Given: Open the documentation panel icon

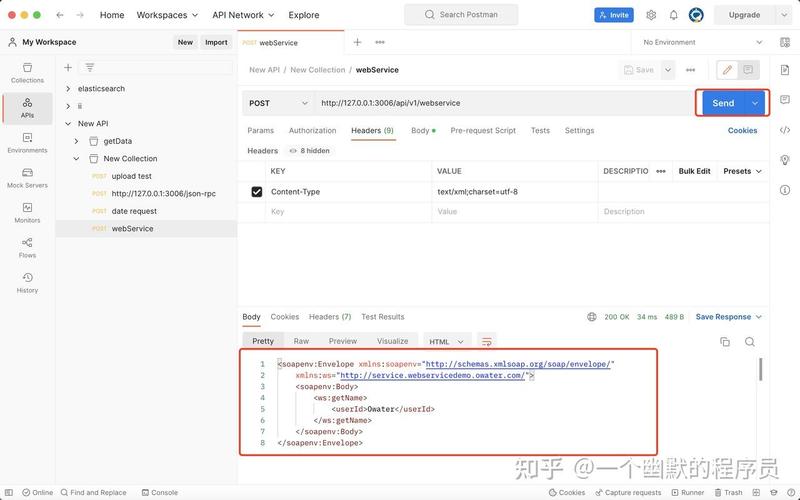Looking at the screenshot, I should pyautogui.click(x=785, y=70).
